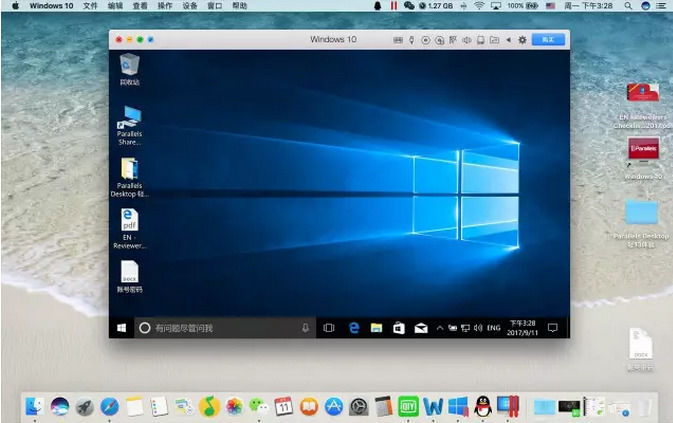This screenshot has height=423, width=673.
Task: Click the blue buy button in Parallels window
Action: [548, 39]
